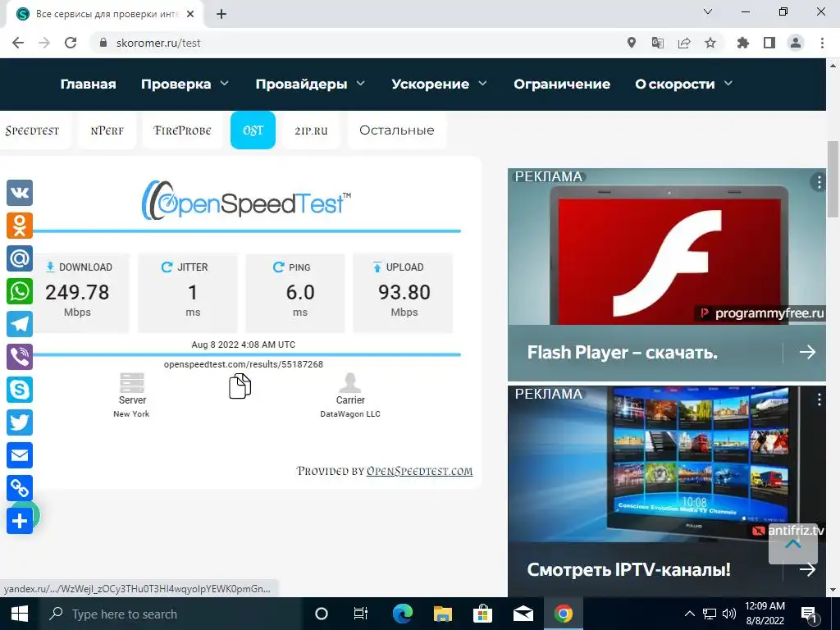Viewport: 840px width, 630px height.
Task: Launch Microsoft Edge from taskbar
Action: pos(403,614)
